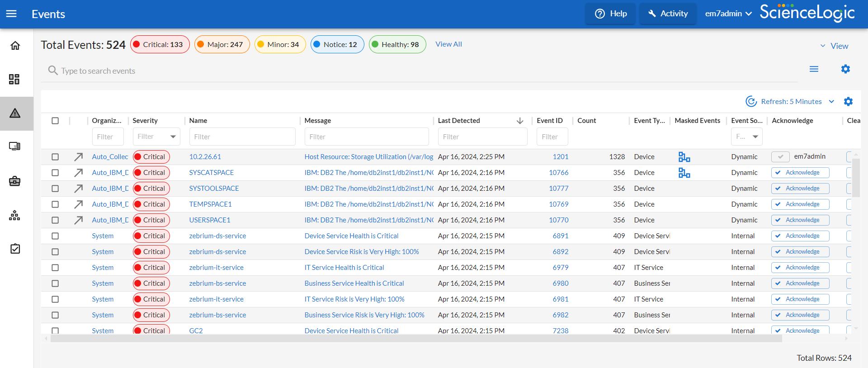Image resolution: width=868 pixels, height=368 pixels.
Task: Tick checkbox for zebrium-it-service Health event
Action: pos(55,268)
